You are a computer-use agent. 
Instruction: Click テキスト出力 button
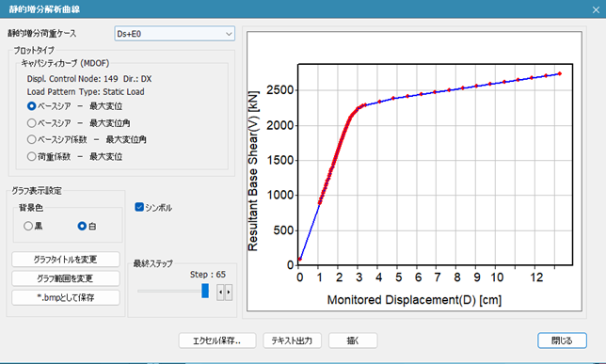[x=292, y=340]
